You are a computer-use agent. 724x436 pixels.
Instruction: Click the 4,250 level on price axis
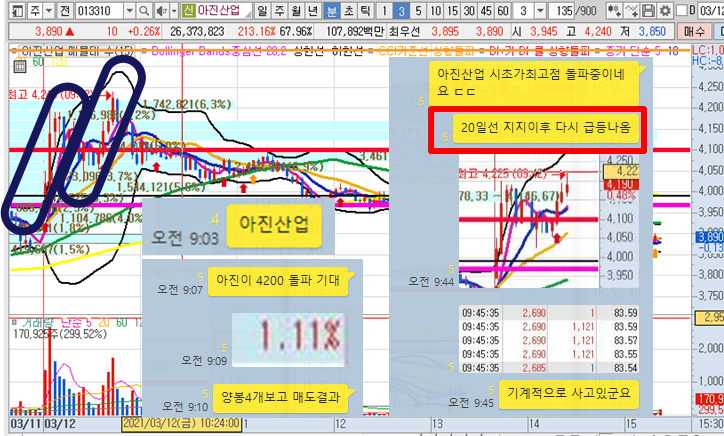tap(710, 86)
